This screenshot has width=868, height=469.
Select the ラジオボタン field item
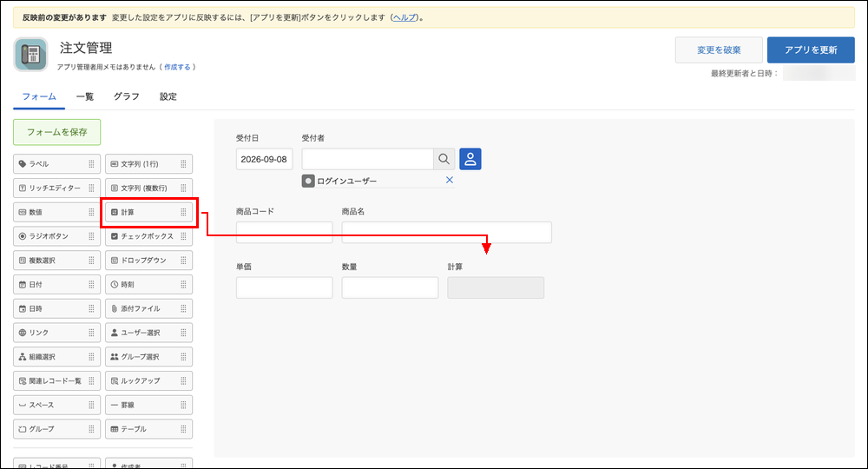[x=57, y=236]
